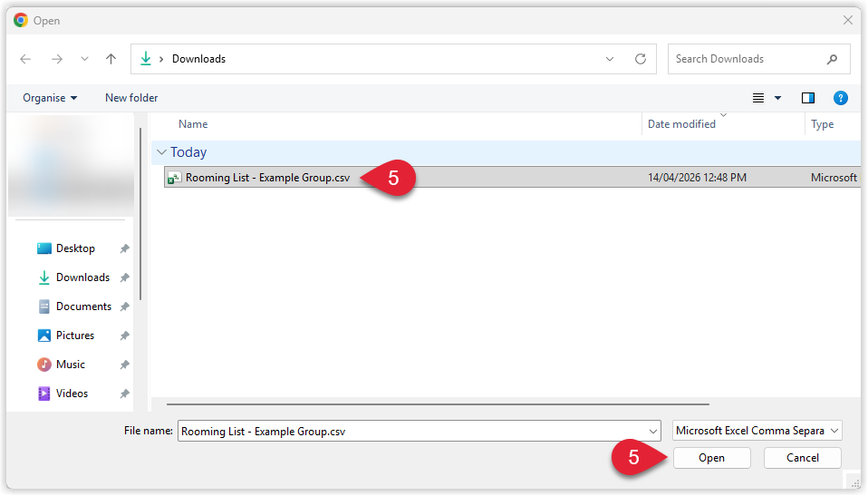868x496 pixels.
Task: Click the sidebar vertical scrollbar
Action: (x=140, y=214)
